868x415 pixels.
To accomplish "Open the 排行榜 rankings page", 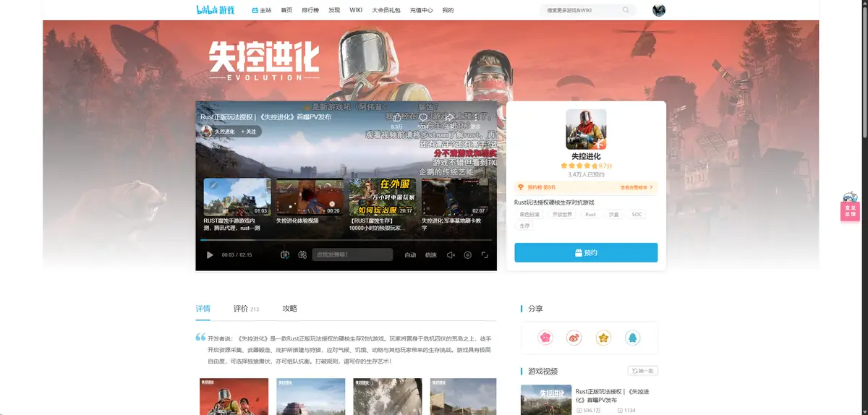I will [x=310, y=10].
